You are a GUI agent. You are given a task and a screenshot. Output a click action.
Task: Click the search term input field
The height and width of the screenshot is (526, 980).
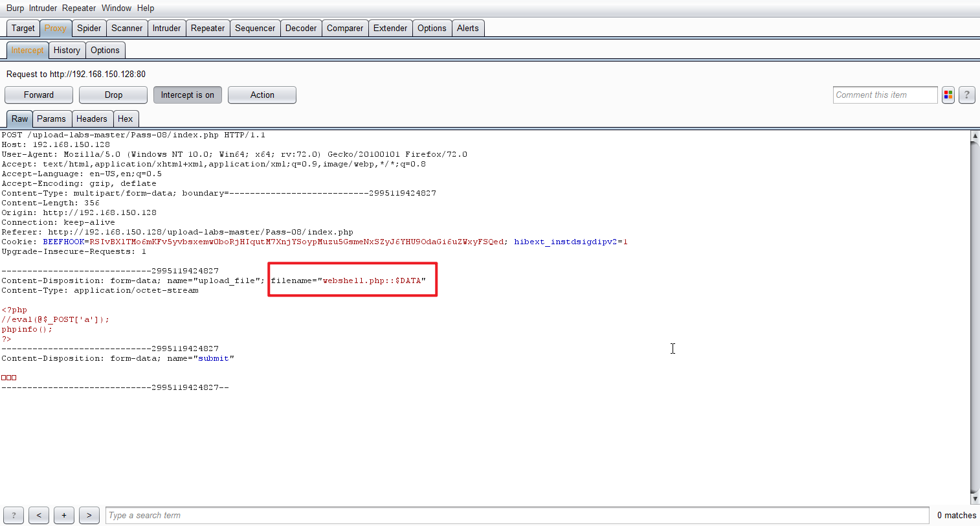pyautogui.click(x=517, y=515)
